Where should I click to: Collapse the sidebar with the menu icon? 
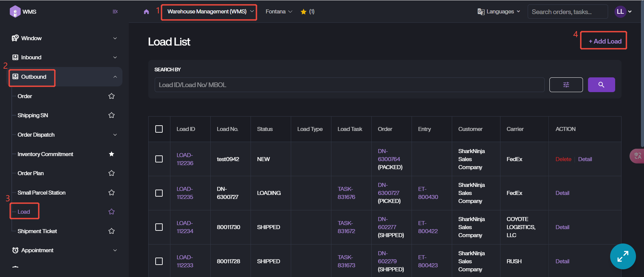[x=115, y=12]
